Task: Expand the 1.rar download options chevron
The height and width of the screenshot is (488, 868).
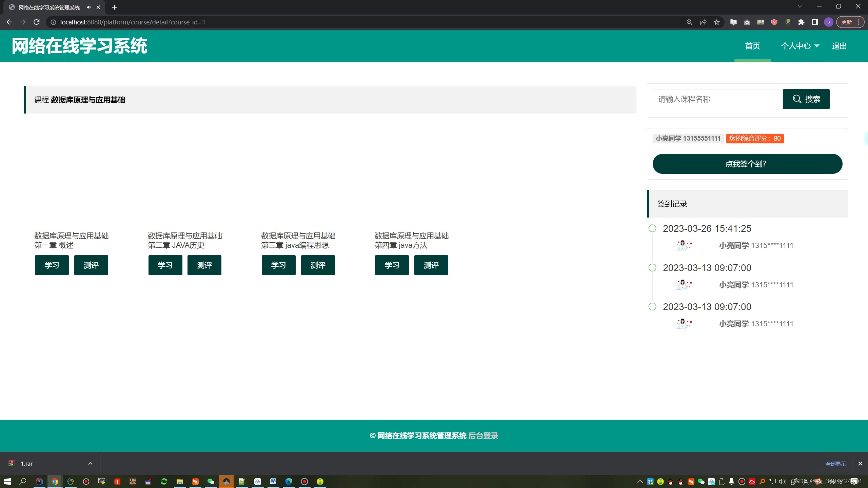Action: coord(90,464)
